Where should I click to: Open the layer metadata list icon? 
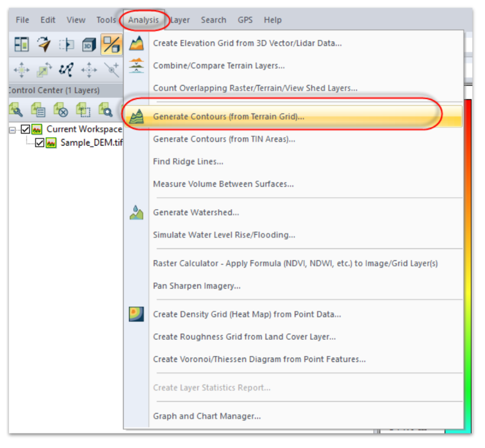[x=38, y=109]
